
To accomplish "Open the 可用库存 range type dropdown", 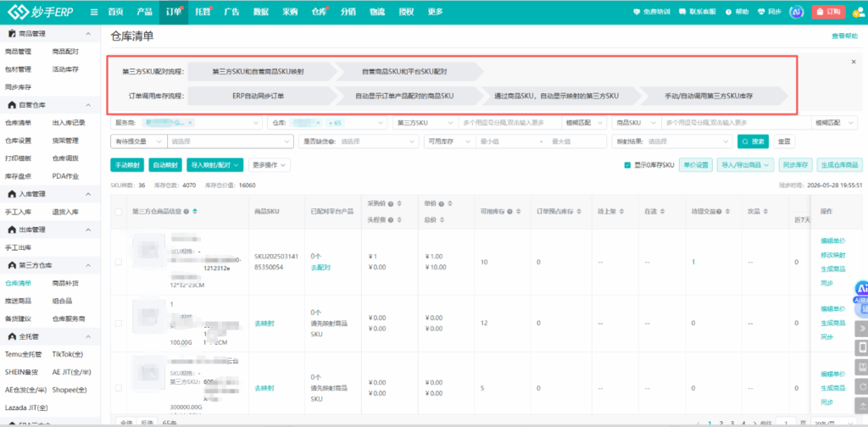I will (x=449, y=142).
